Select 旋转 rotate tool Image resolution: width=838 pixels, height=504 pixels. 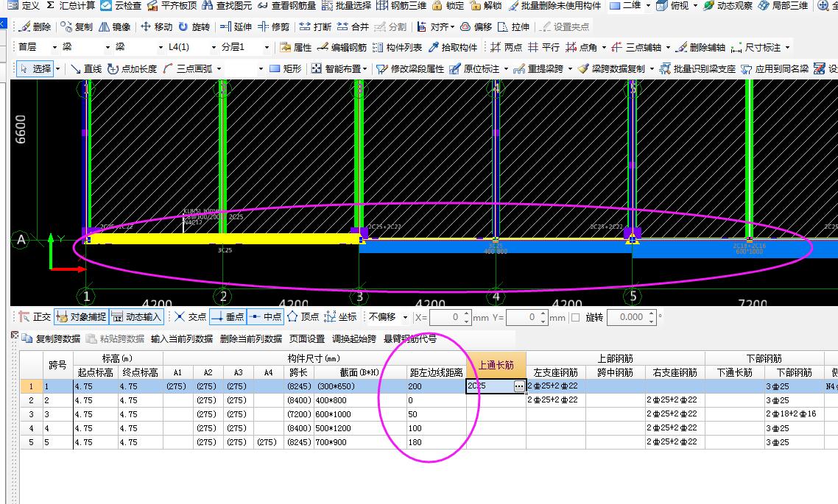[194, 26]
